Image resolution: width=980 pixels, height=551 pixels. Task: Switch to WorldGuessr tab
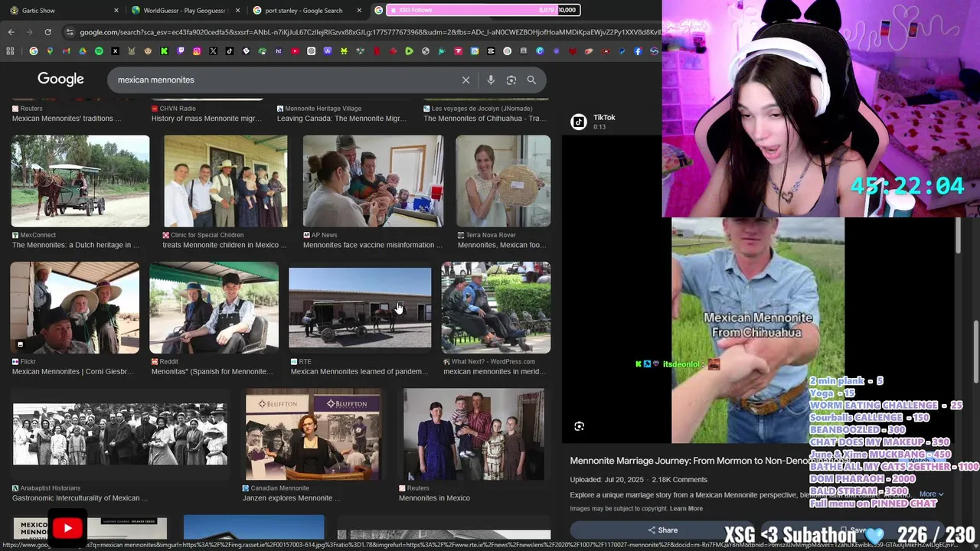pos(185,11)
